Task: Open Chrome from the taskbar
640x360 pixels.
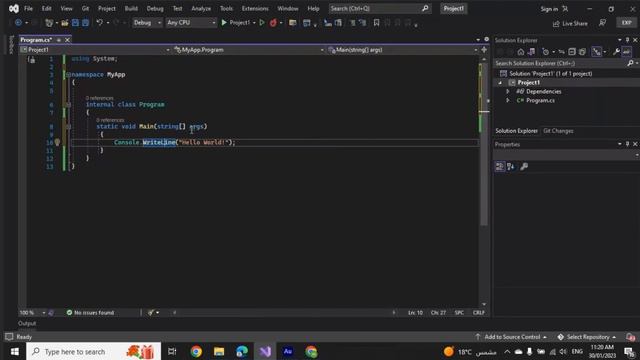Action: pyautogui.click(x=196, y=352)
